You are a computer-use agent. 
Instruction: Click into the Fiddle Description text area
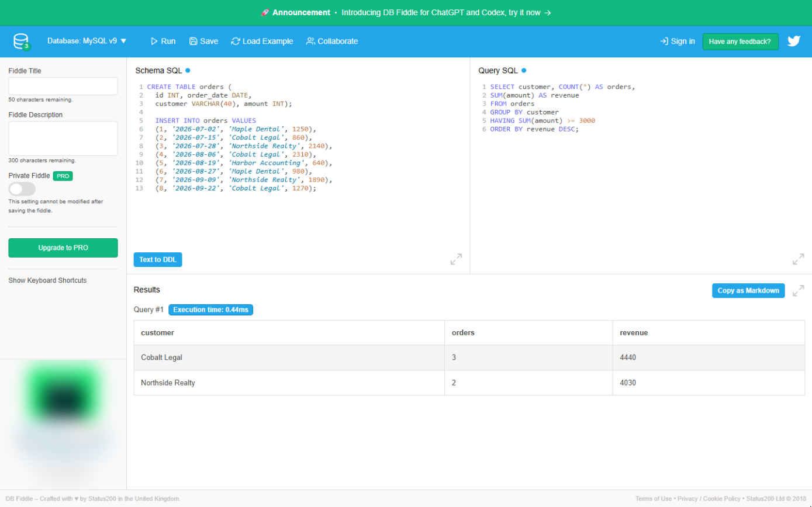click(63, 138)
